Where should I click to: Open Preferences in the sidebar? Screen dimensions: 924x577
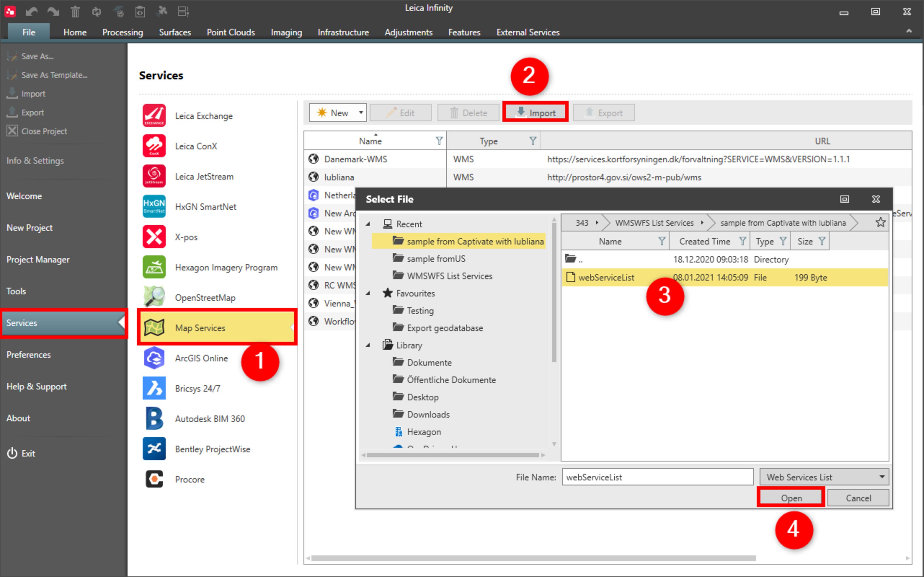[28, 354]
